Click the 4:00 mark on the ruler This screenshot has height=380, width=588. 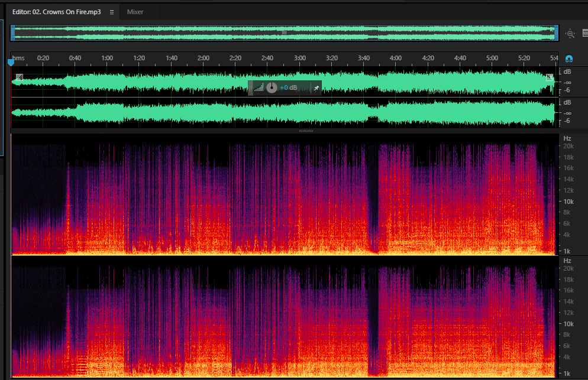(396, 58)
